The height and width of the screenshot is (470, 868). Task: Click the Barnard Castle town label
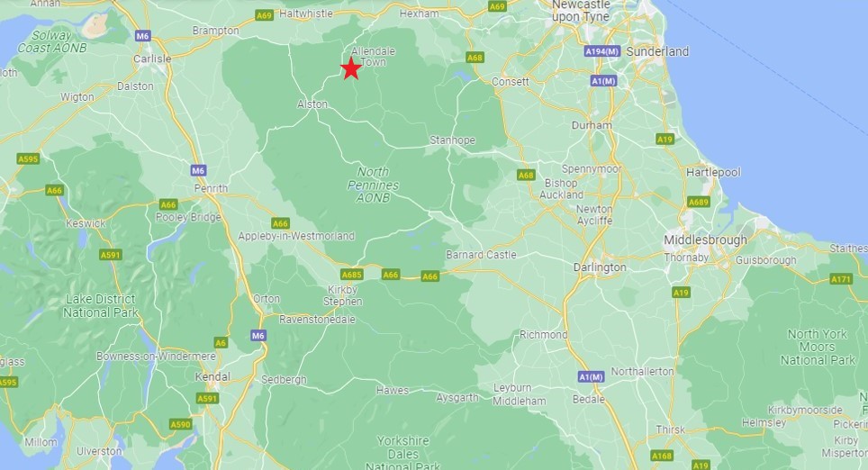[481, 255]
